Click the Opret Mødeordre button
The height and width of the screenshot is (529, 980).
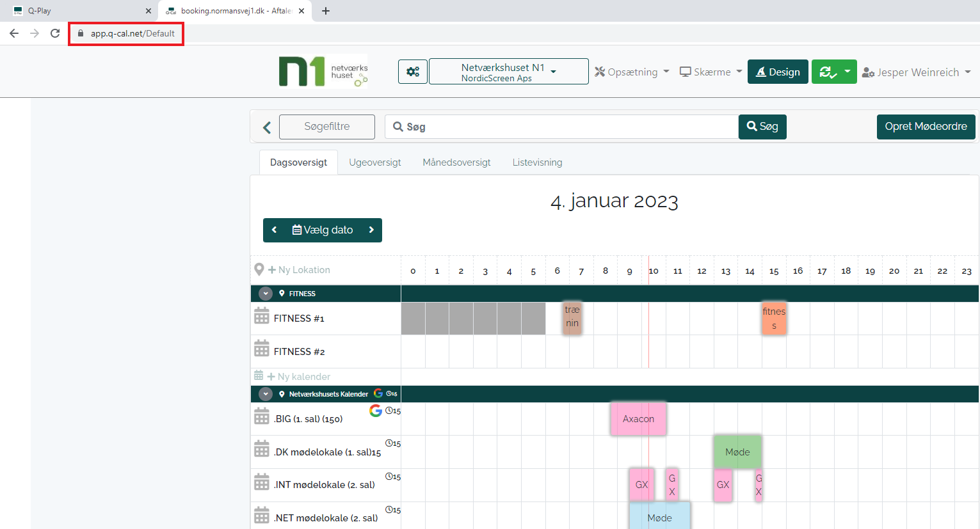[926, 127]
